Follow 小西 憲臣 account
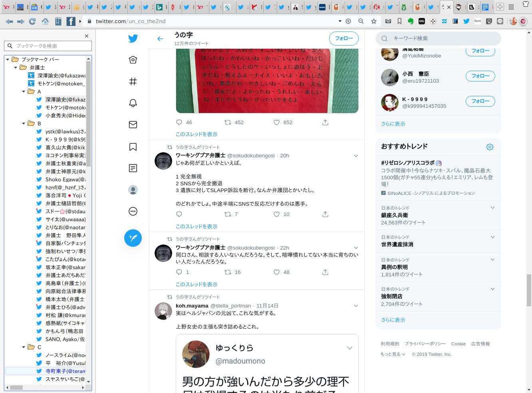This screenshot has width=532, height=393. [480, 76]
